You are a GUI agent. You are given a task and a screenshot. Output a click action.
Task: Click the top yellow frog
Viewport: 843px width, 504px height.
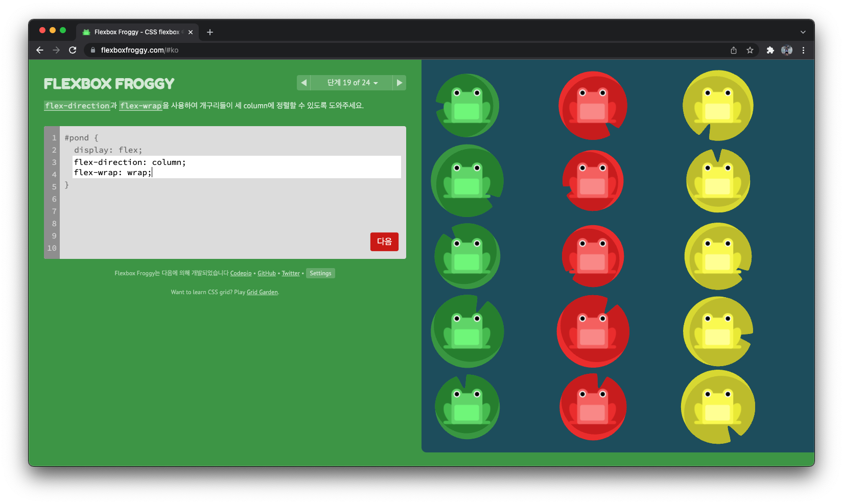coord(718,105)
